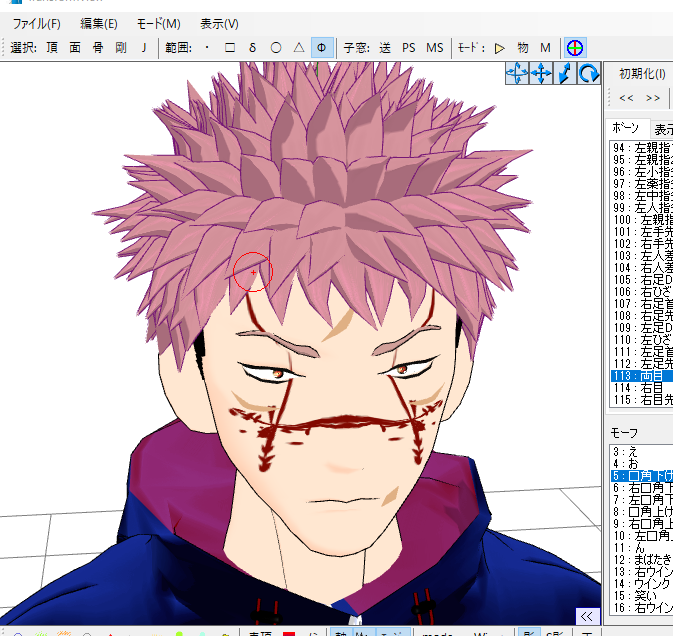673x636 pixels.
Task: Click the spin view curved-arrow icon
Action: pyautogui.click(x=589, y=73)
